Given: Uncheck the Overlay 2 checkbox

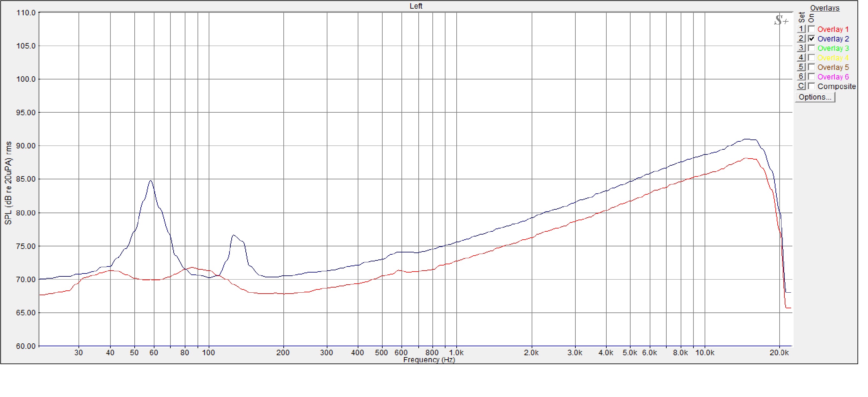Looking at the screenshot, I should (812, 38).
